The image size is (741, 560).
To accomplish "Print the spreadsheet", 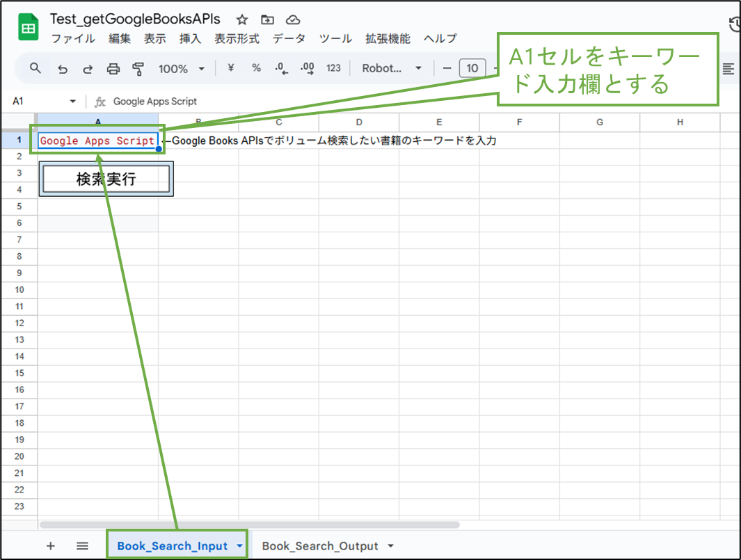I will point(113,69).
